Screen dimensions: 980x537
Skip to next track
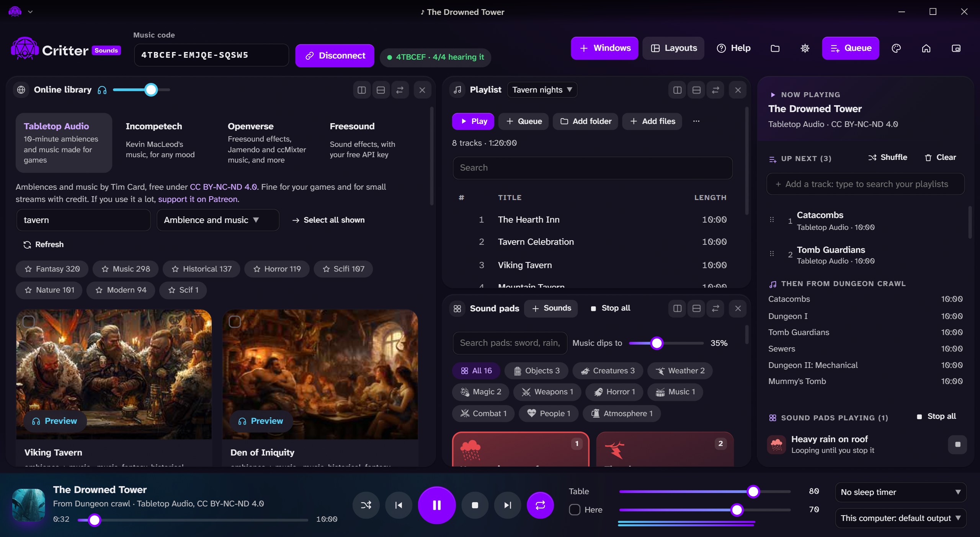[x=508, y=505]
